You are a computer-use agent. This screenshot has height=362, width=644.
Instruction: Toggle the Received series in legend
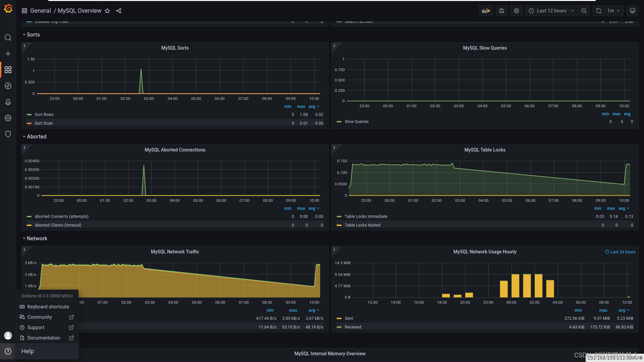(353, 327)
